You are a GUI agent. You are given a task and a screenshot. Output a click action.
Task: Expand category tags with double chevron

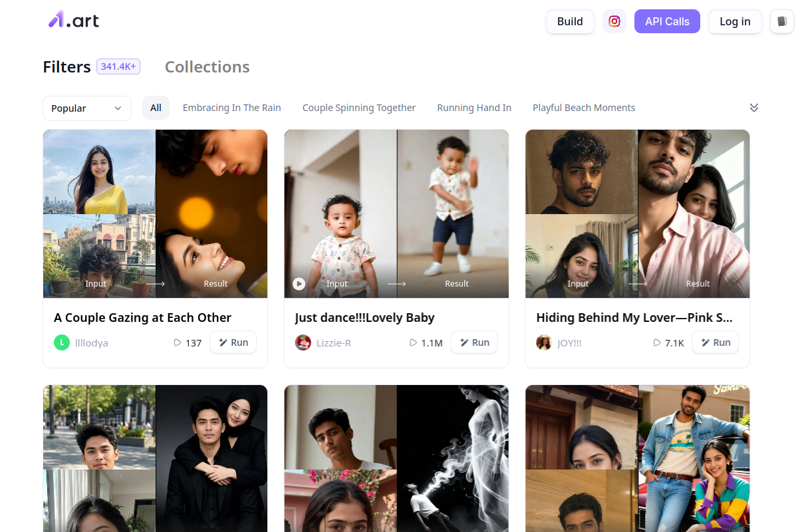coord(754,108)
